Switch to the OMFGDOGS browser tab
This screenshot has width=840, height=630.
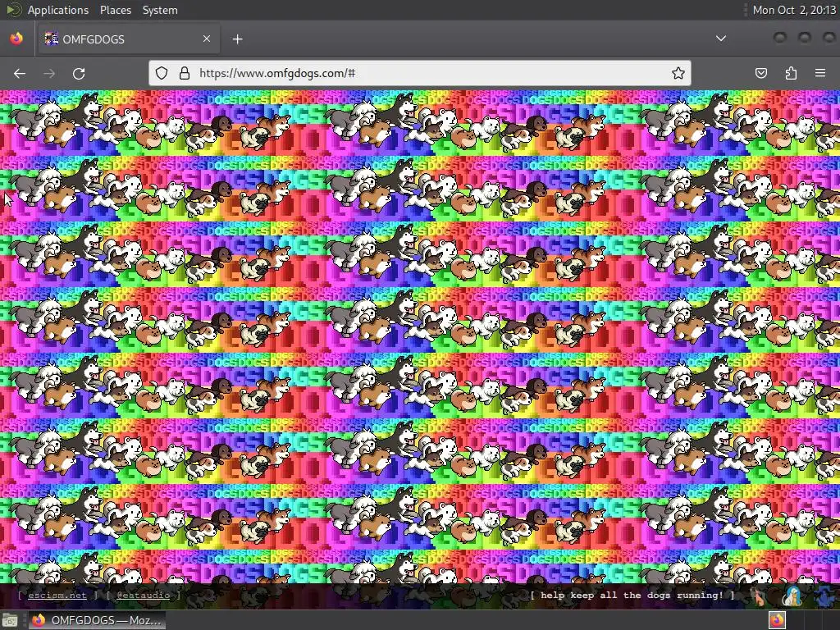coord(128,39)
